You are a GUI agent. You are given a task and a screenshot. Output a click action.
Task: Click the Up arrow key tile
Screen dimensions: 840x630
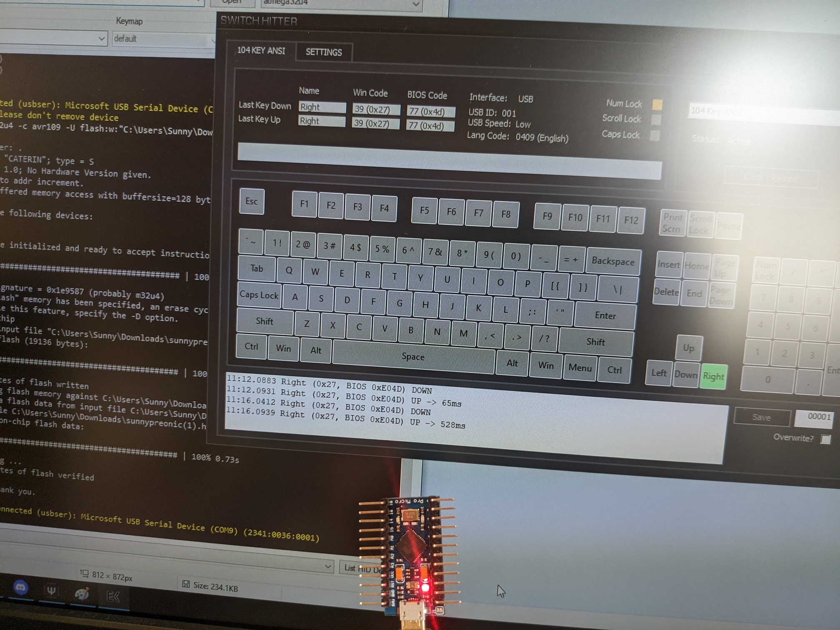tap(688, 348)
